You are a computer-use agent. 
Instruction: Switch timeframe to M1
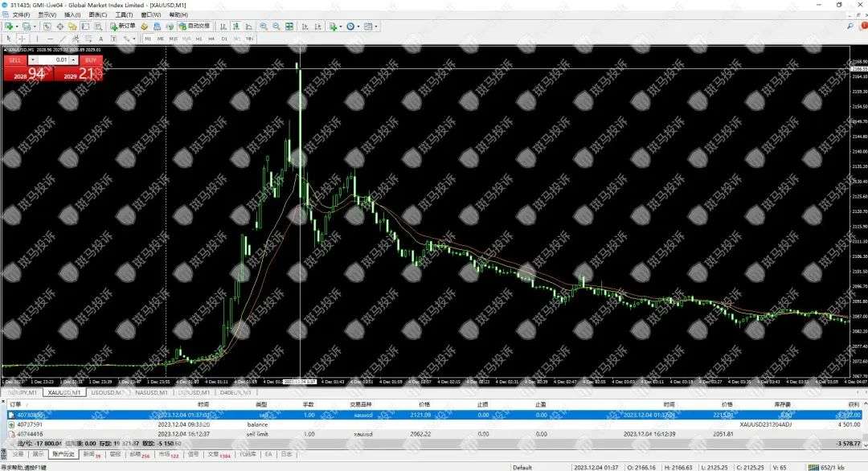[x=148, y=39]
